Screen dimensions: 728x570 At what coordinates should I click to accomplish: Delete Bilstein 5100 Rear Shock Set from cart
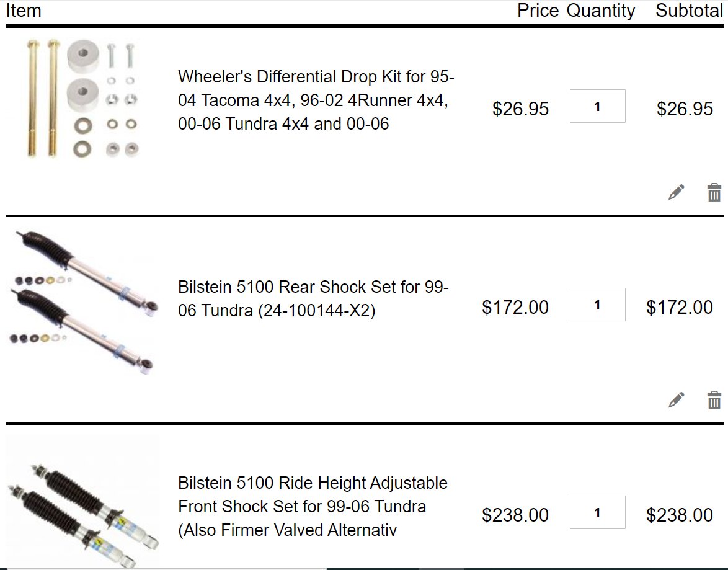tap(714, 399)
